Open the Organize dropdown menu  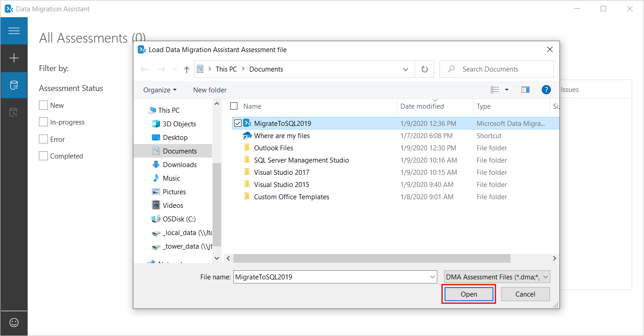[160, 90]
